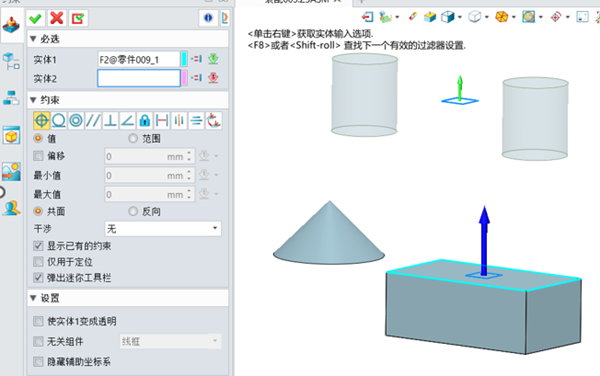600x376 pixels.
Task: Open dropdown arrow beside wireframe cube icon
Action: 487,17
